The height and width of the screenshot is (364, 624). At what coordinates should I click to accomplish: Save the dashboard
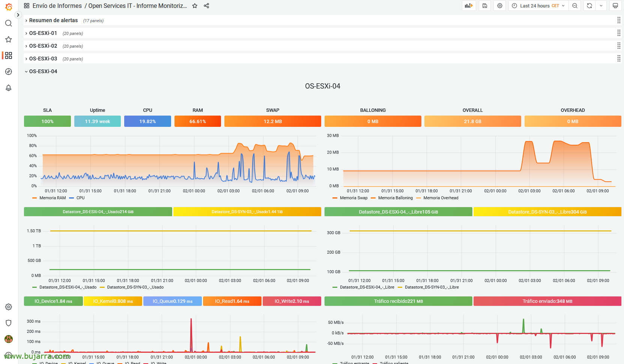click(485, 6)
